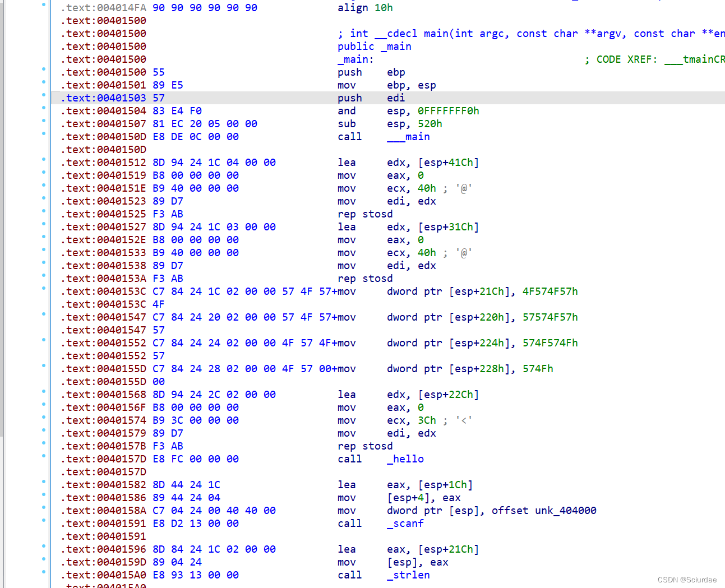Image resolution: width=725 pixels, height=588 pixels.
Task: Select the constant 4F574F57h
Action: [550, 291]
